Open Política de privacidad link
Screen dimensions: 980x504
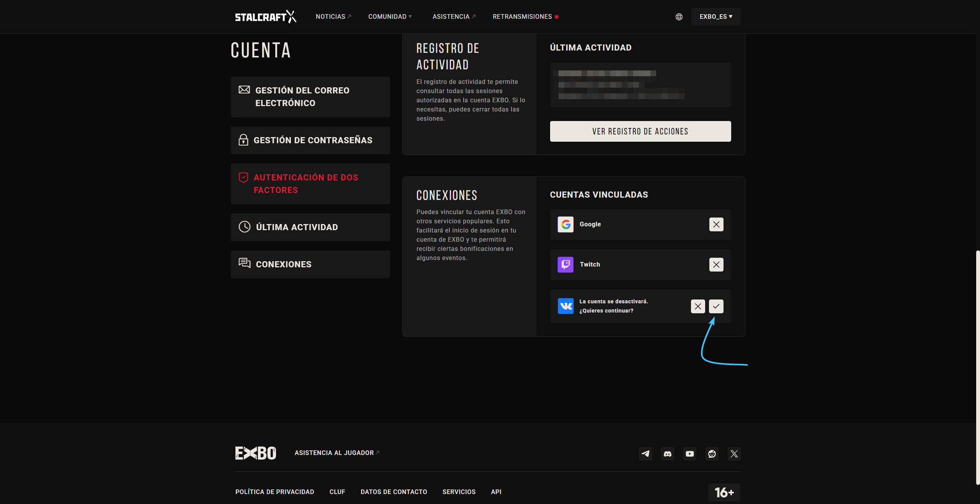pyautogui.click(x=274, y=492)
